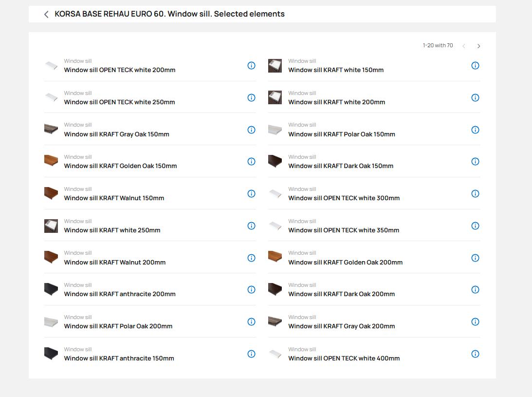Pick Window sill KRAFT Walnut 200mm
This screenshot has height=397, width=532.
click(114, 262)
